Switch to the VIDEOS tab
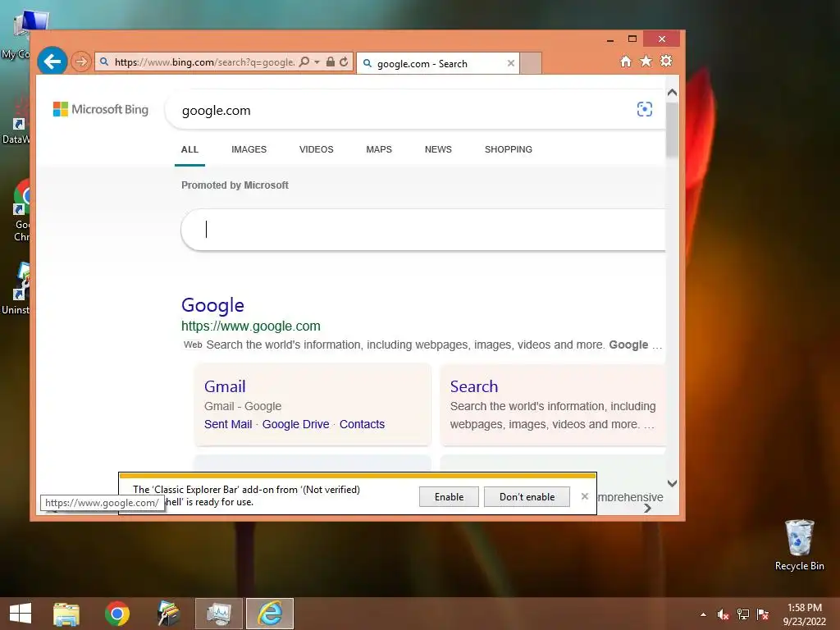The width and height of the screenshot is (840, 630). coord(316,149)
